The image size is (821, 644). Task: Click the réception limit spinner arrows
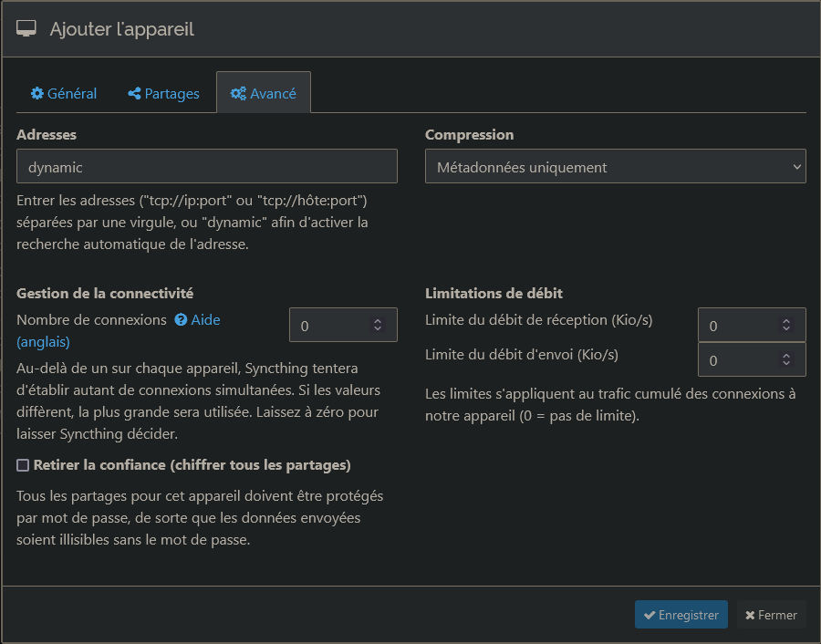(786, 325)
